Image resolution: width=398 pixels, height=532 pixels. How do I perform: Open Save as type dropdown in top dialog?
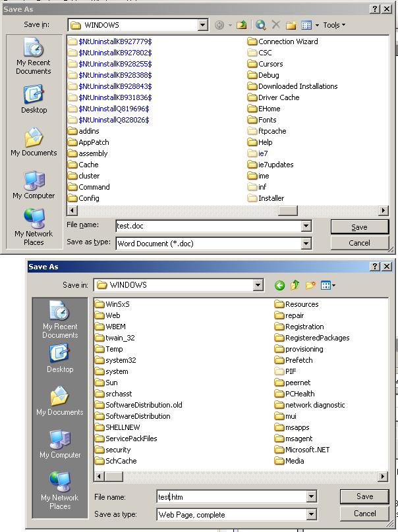point(306,243)
